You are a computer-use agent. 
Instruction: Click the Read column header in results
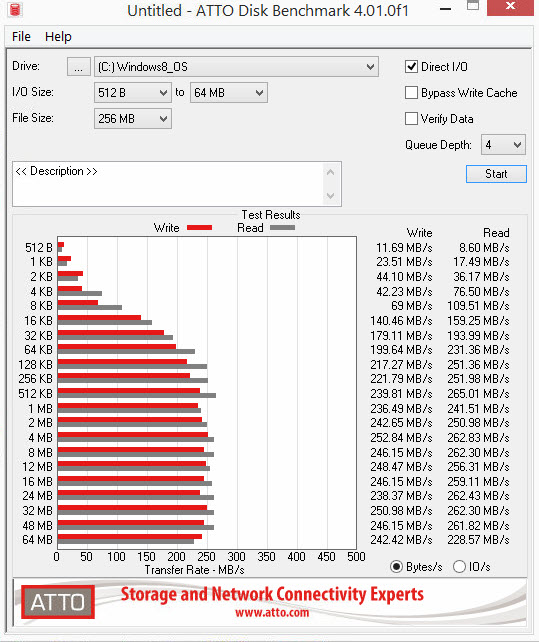coord(496,233)
